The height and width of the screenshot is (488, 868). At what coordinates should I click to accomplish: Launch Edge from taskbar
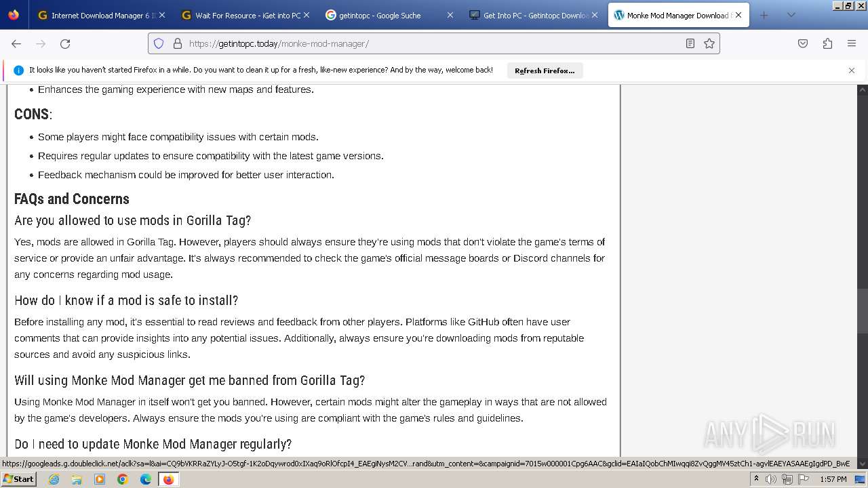[x=146, y=479]
